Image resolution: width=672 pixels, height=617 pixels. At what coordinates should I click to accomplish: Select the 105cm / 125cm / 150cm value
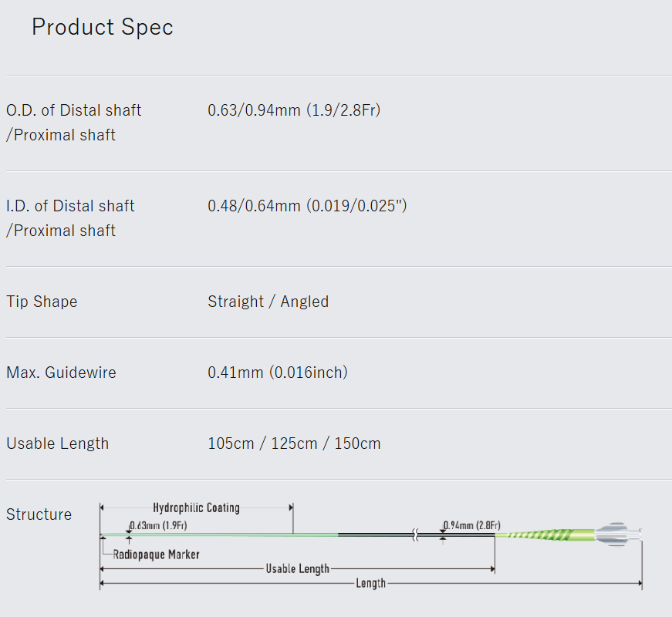(x=294, y=443)
